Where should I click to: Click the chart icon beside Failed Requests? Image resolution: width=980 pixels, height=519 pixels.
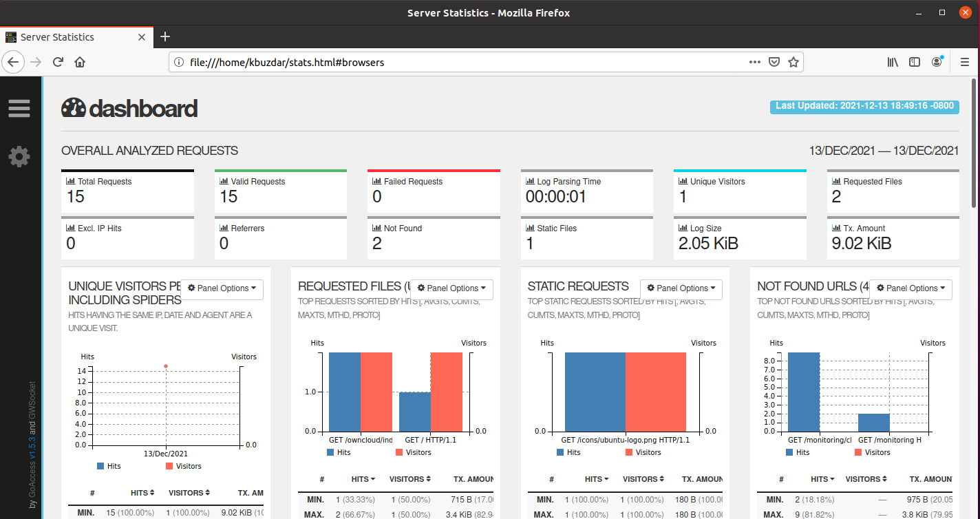[376, 182]
